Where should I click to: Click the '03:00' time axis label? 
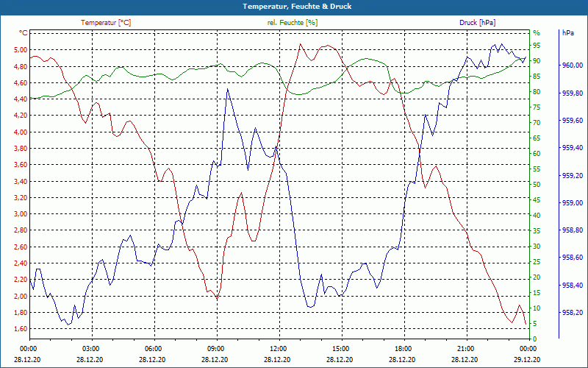91,348
